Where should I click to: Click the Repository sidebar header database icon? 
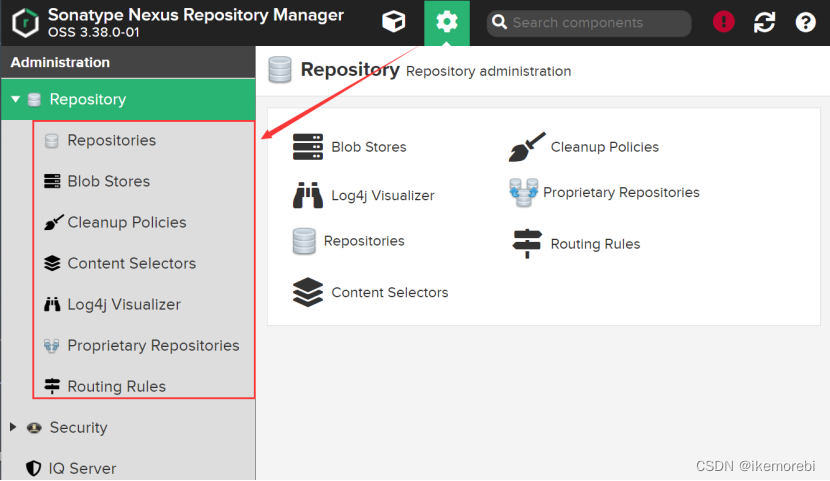tap(34, 99)
